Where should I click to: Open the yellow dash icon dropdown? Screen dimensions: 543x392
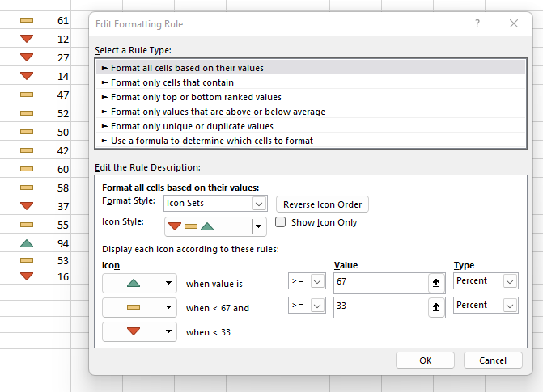139,307
